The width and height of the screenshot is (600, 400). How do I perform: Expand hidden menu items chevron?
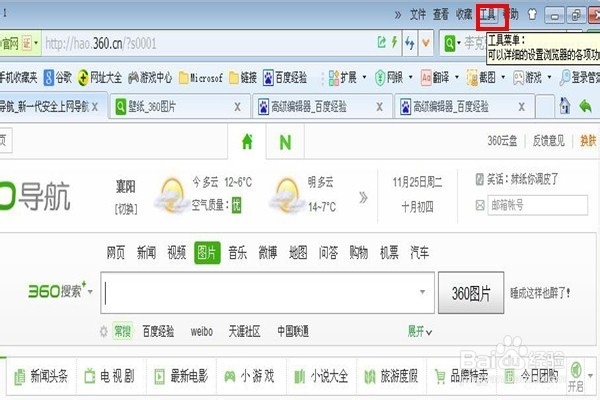click(398, 15)
